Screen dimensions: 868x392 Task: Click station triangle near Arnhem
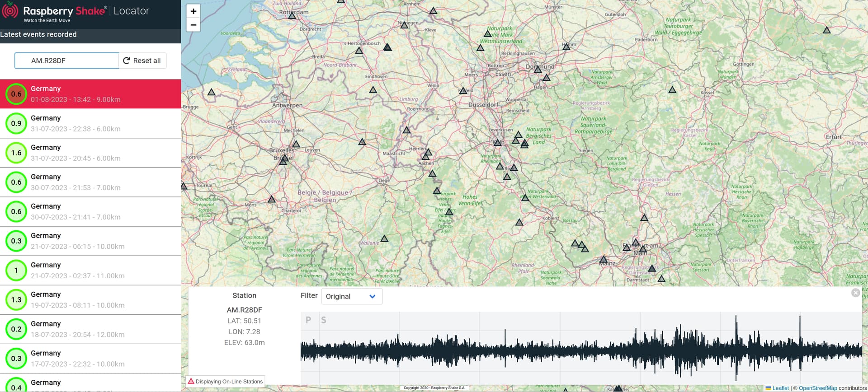(433, 10)
